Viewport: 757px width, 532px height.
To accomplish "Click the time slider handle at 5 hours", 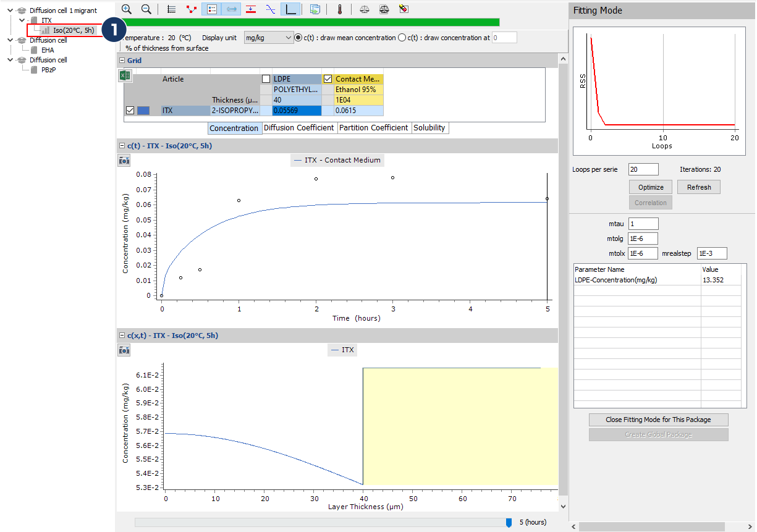I will pos(509,523).
